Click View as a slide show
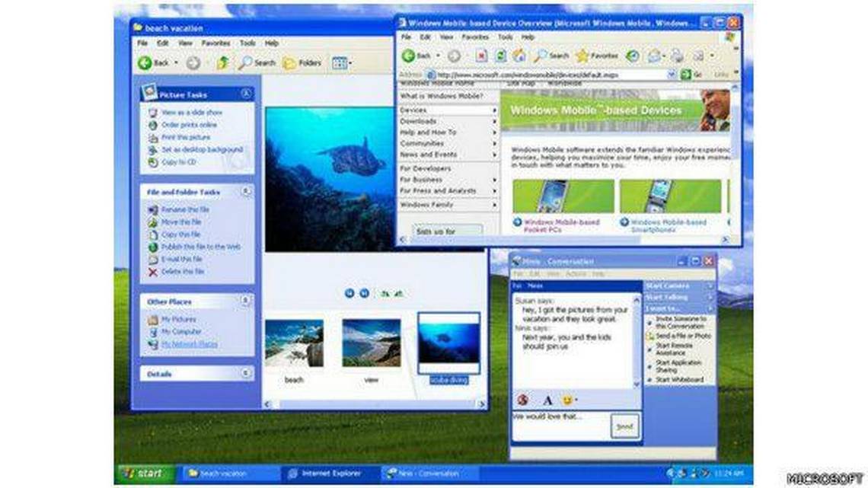This screenshot has width=868, height=488. [x=192, y=113]
